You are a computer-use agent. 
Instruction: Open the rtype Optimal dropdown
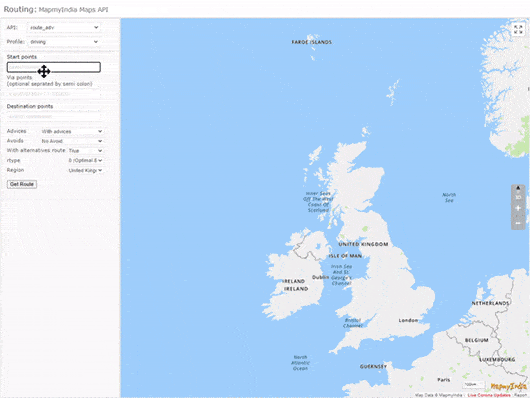(85, 160)
